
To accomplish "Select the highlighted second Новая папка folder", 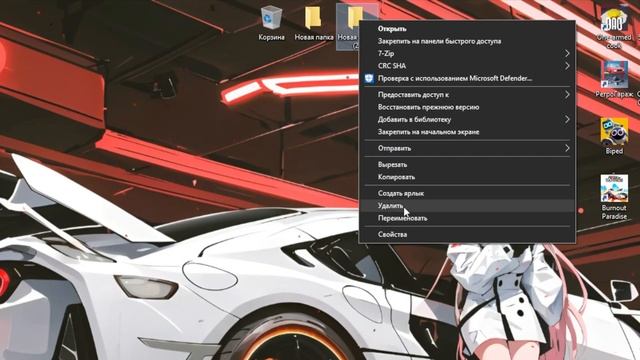I will pyautogui.click(x=348, y=27).
